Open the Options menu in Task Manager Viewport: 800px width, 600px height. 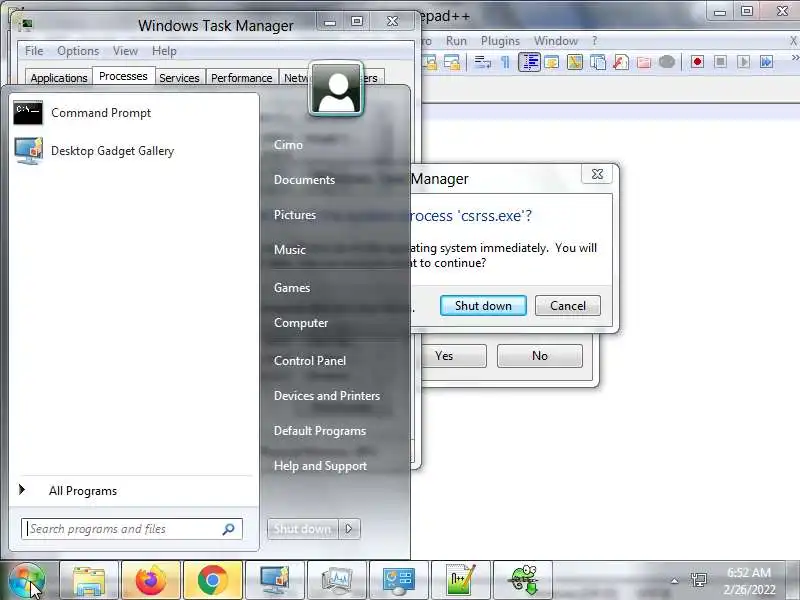click(x=78, y=51)
